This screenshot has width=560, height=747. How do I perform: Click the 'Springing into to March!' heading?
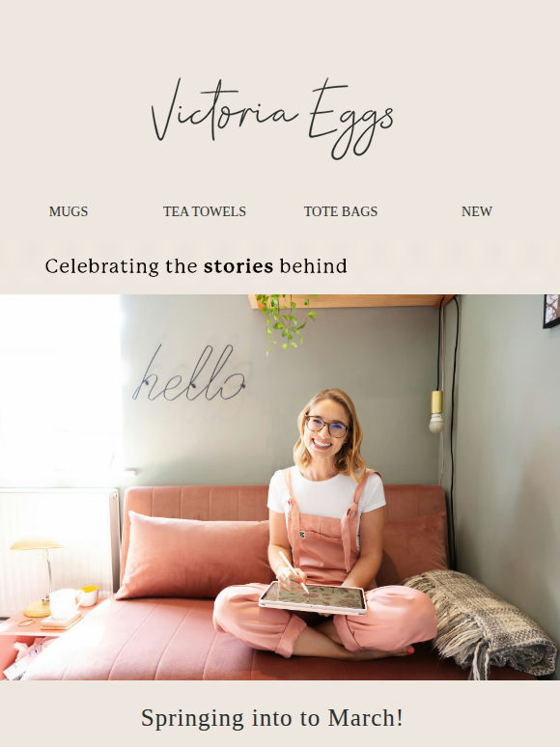272,718
